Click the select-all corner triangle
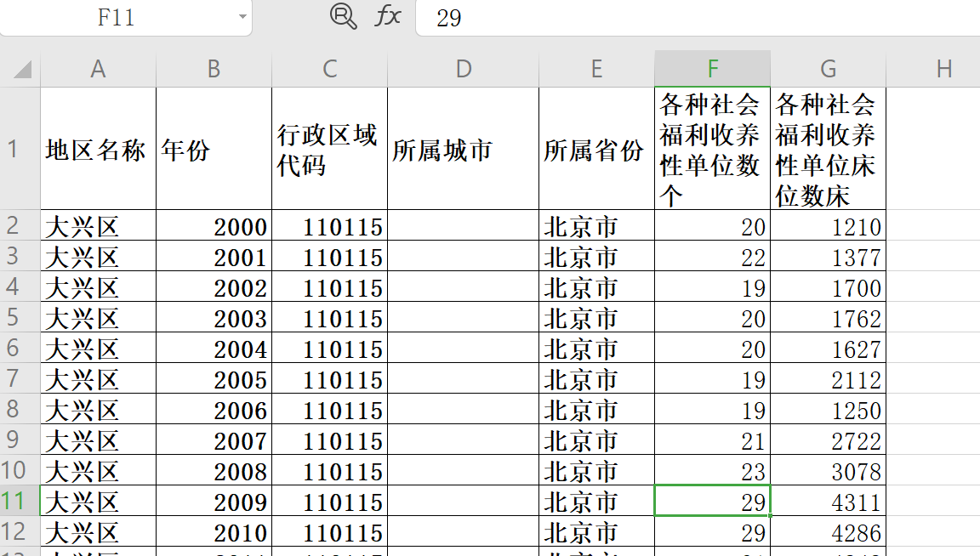Screen dimensions: 980x556 pos(22,69)
